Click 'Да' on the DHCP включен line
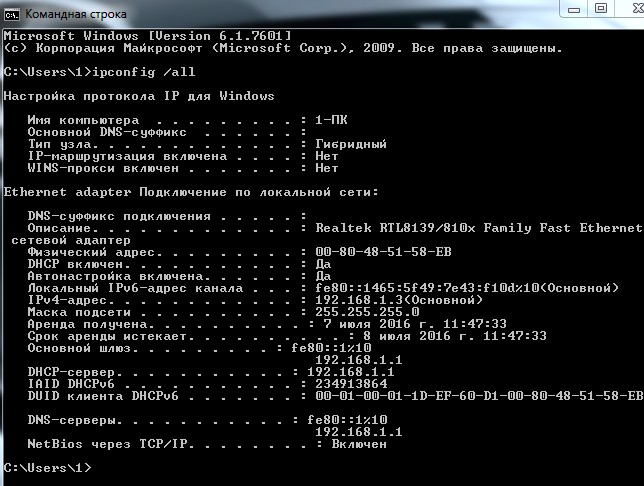Screen dimensions: 644x486 tap(323, 264)
